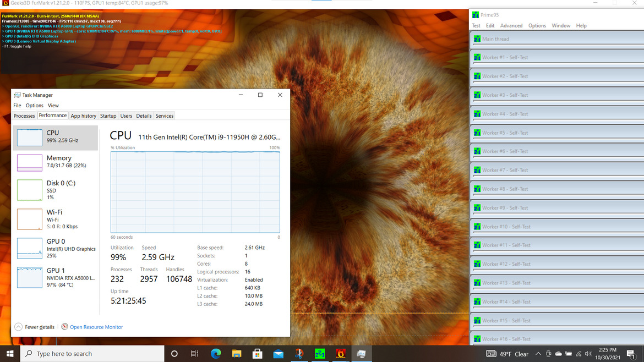Open the Services tab
The width and height of the screenshot is (644, 362).
(x=164, y=116)
